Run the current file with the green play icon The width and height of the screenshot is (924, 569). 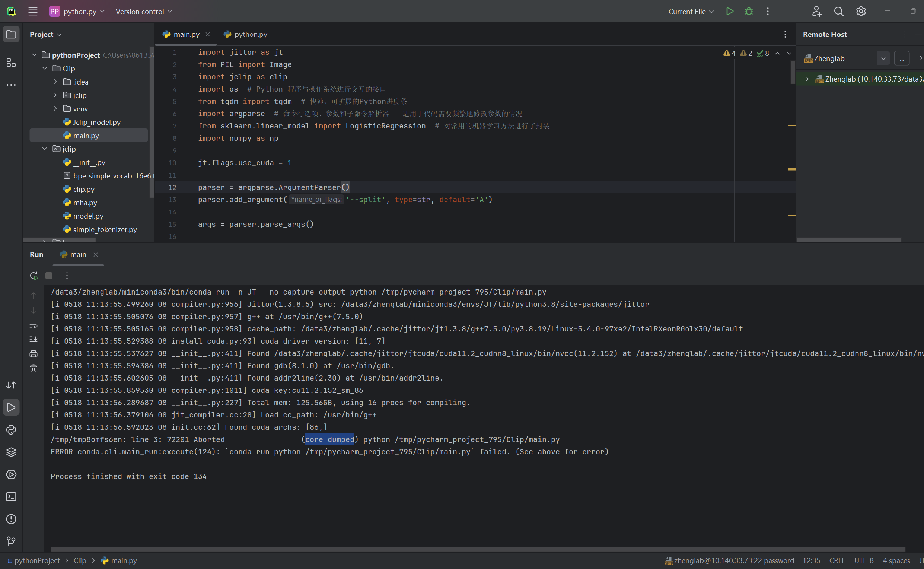coord(730,11)
